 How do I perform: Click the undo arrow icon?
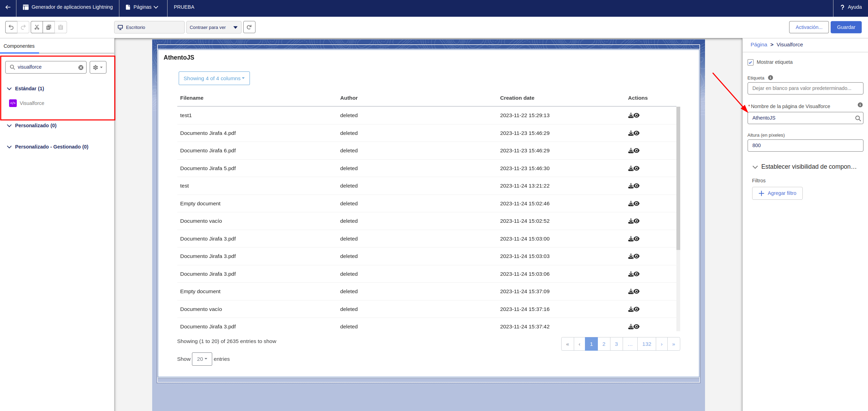tap(11, 27)
